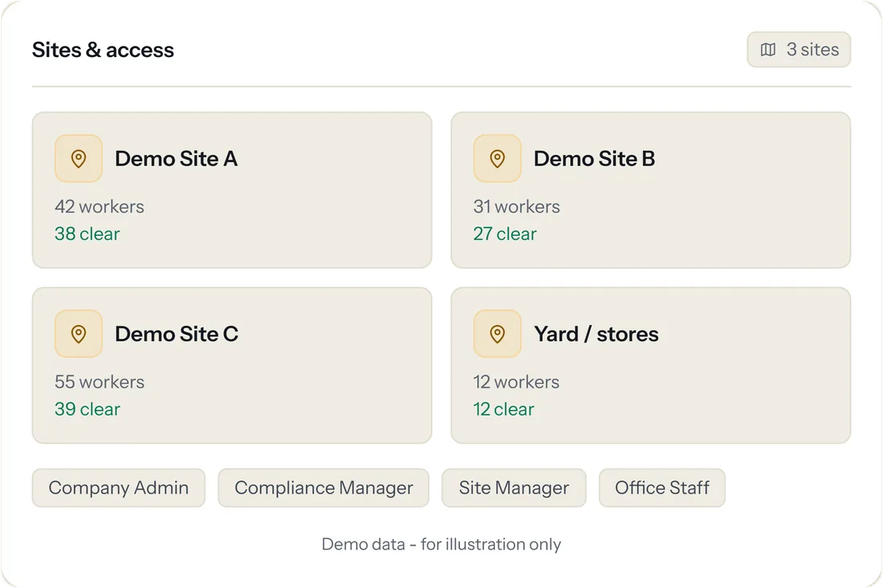The height and width of the screenshot is (588, 883).
Task: Open the Demo Site B card title
Action: click(594, 159)
